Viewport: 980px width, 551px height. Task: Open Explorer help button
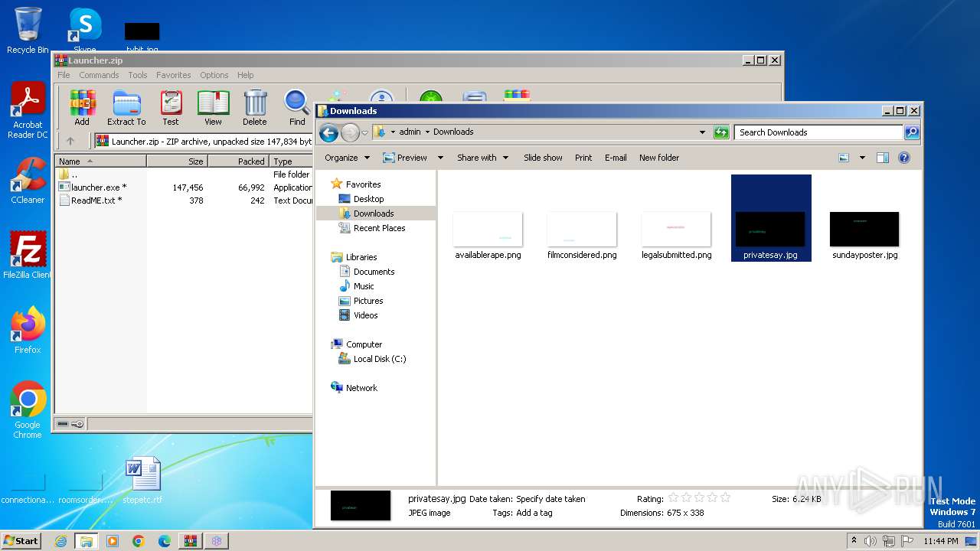[x=903, y=158]
